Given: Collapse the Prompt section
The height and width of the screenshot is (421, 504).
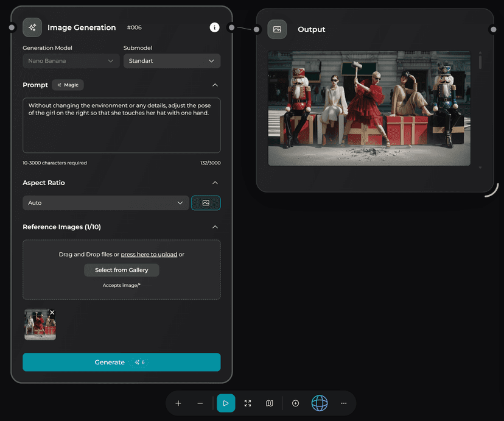Looking at the screenshot, I should (x=215, y=85).
